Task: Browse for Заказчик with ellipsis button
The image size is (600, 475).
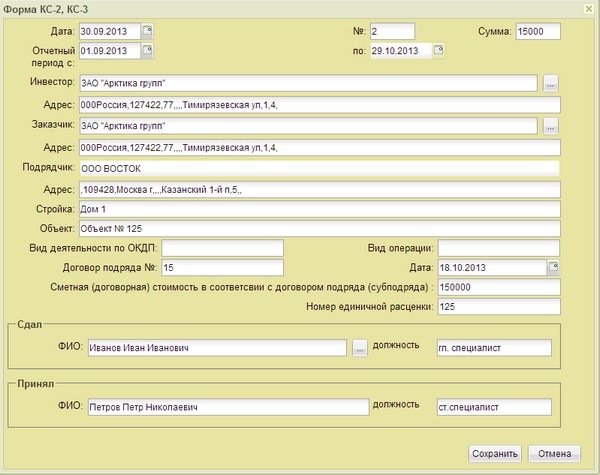Action: coord(550,126)
